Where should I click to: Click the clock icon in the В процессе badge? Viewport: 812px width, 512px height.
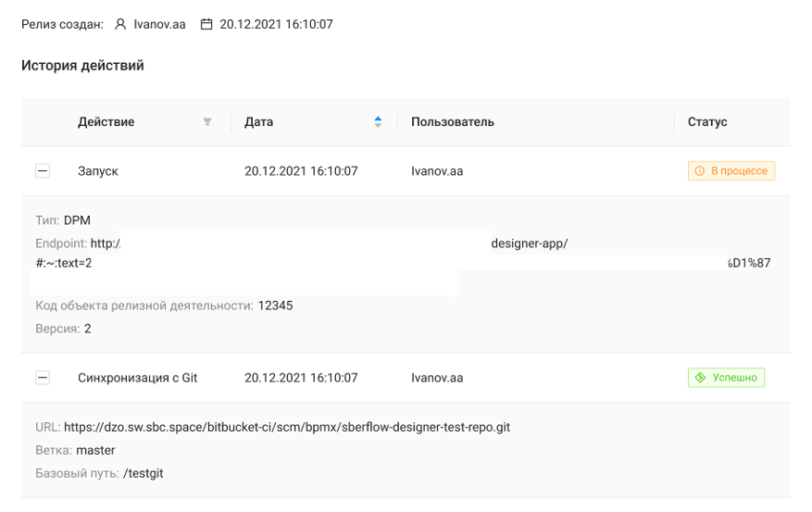[x=700, y=171]
